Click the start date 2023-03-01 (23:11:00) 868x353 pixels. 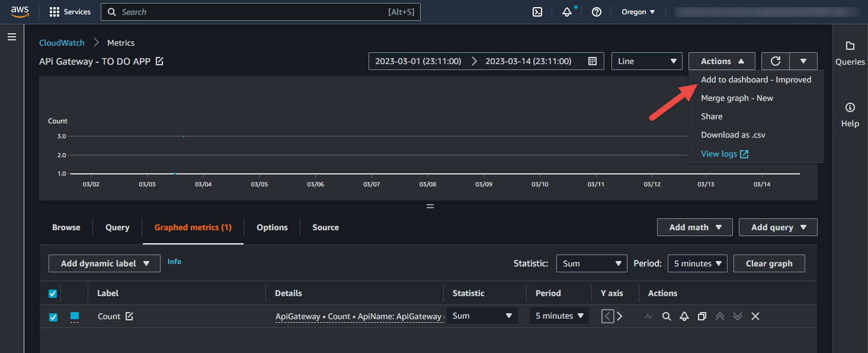[x=418, y=61]
